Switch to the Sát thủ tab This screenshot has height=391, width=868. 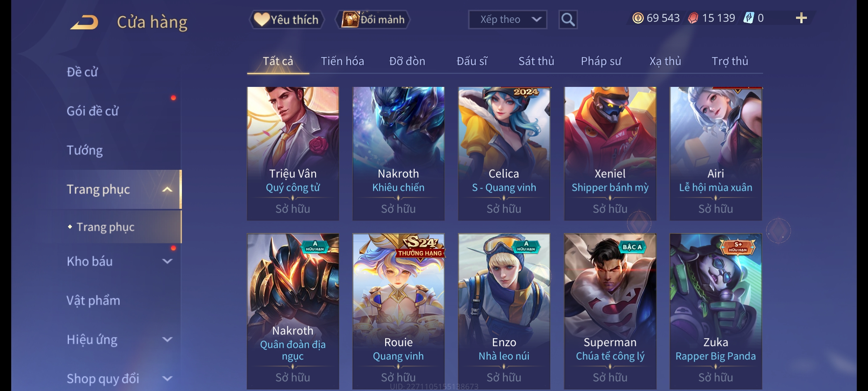click(536, 61)
